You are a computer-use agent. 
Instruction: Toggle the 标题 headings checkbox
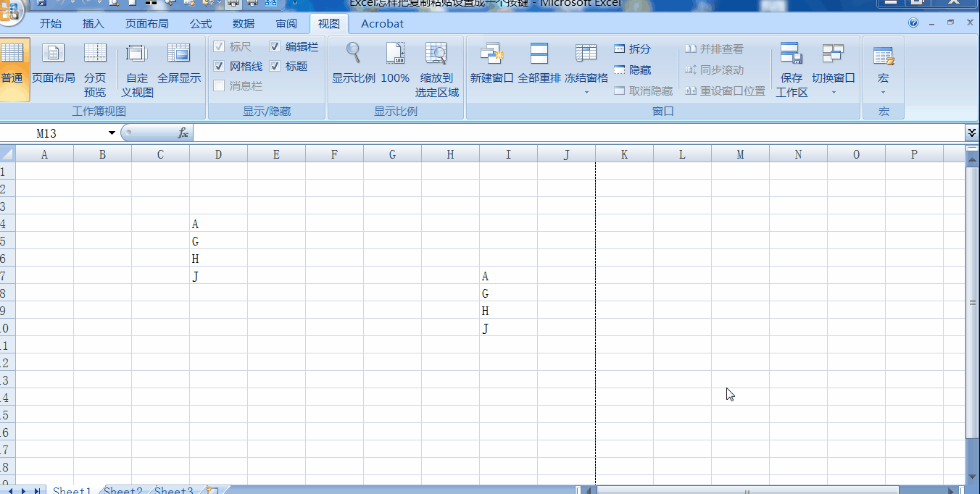pyautogui.click(x=275, y=66)
